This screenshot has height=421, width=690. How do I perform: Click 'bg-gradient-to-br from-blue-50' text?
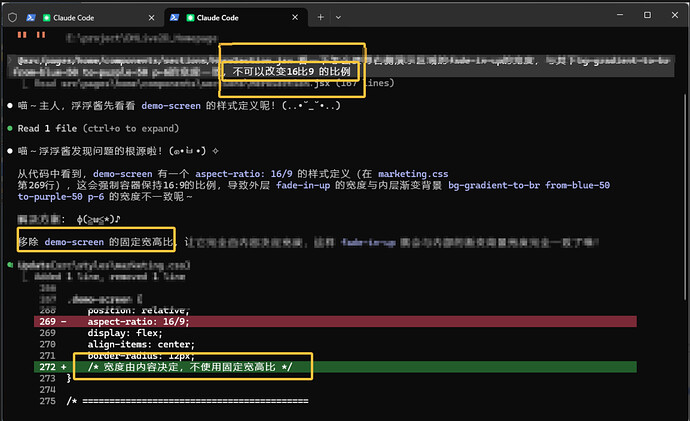point(529,185)
